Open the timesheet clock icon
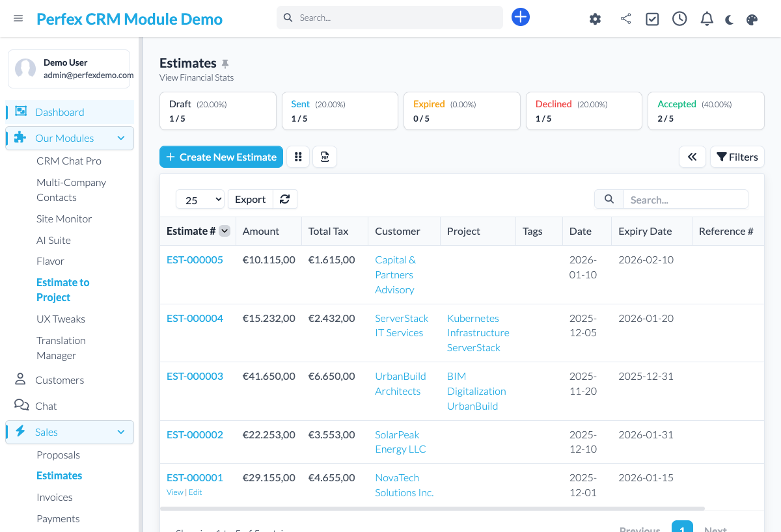 (679, 18)
